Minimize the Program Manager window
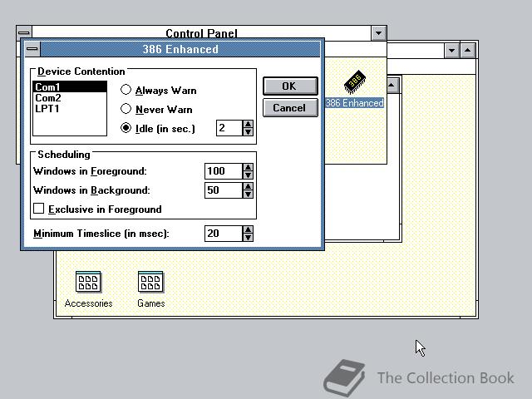 tap(451, 51)
